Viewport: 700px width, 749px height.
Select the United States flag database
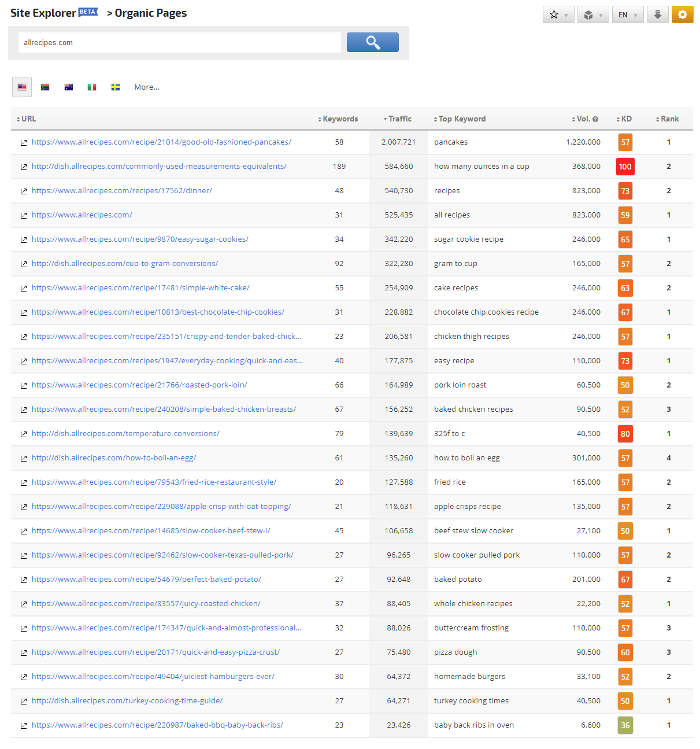[x=22, y=87]
